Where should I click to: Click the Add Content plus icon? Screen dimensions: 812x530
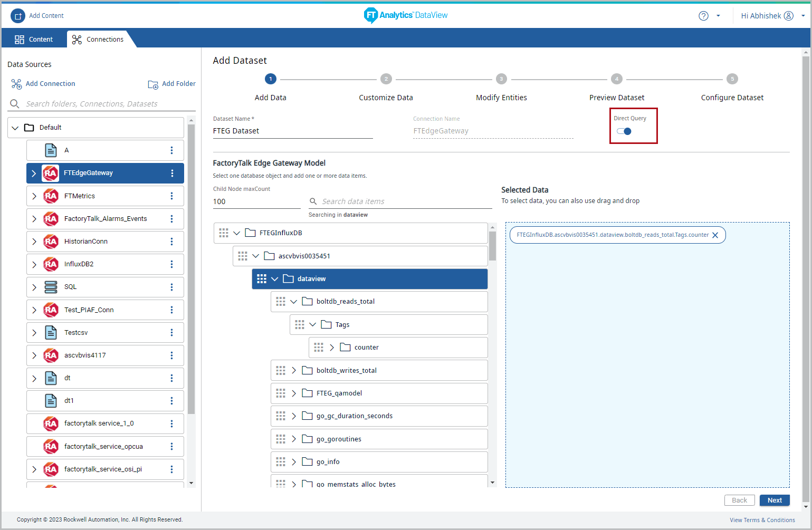[18, 16]
